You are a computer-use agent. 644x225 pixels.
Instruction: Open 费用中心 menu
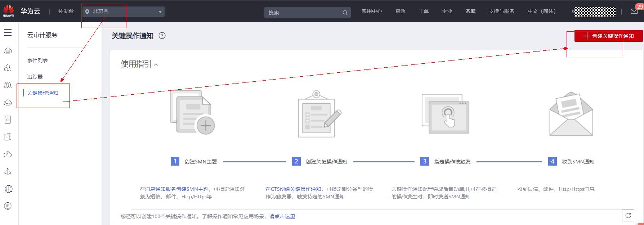coord(372,12)
